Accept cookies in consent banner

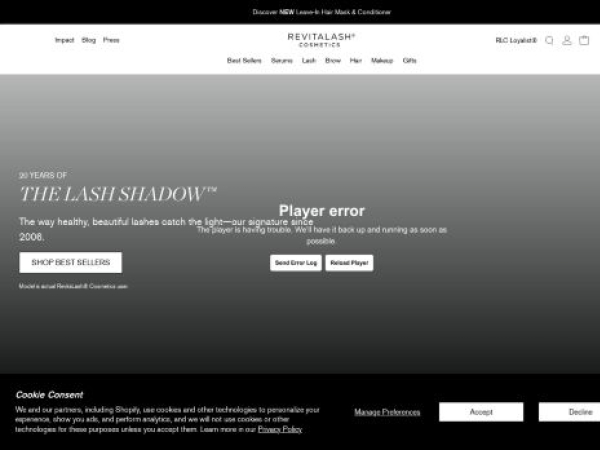coord(481,412)
